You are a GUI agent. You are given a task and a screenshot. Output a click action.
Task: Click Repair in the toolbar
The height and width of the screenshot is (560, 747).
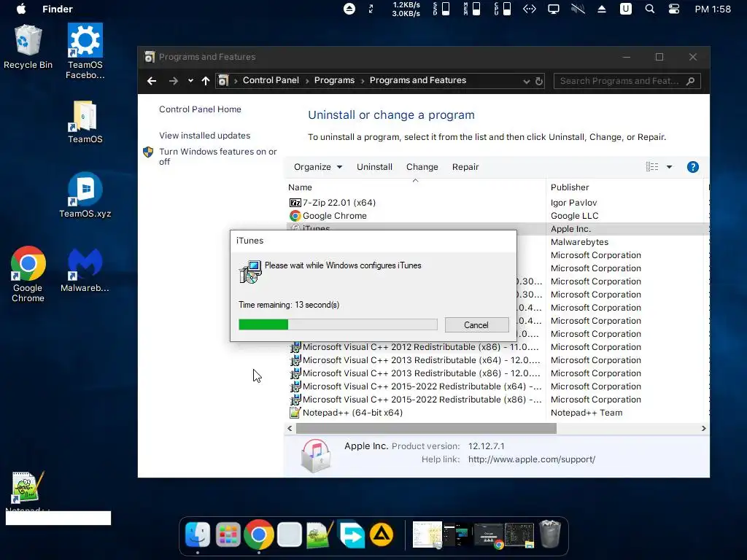click(x=465, y=167)
